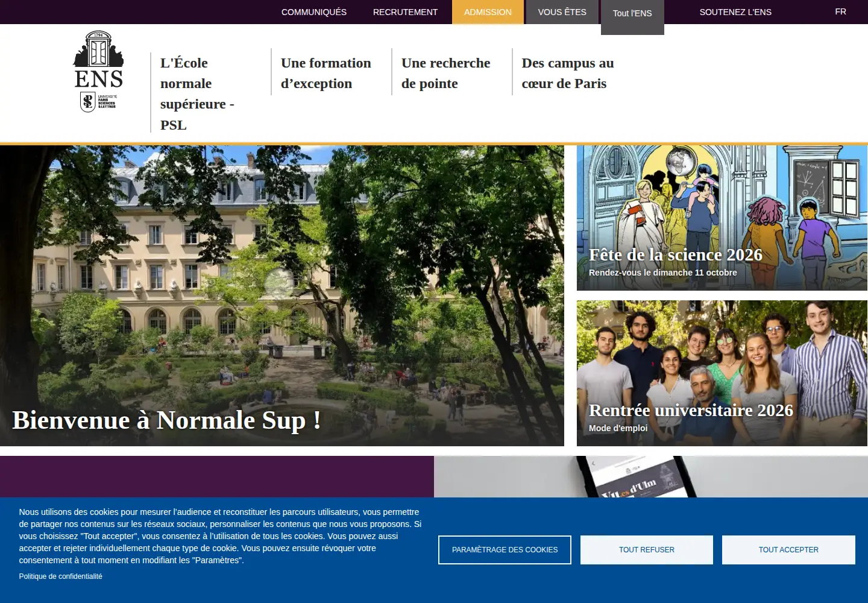Click TOUT REFUSER cookies button

pyautogui.click(x=647, y=550)
